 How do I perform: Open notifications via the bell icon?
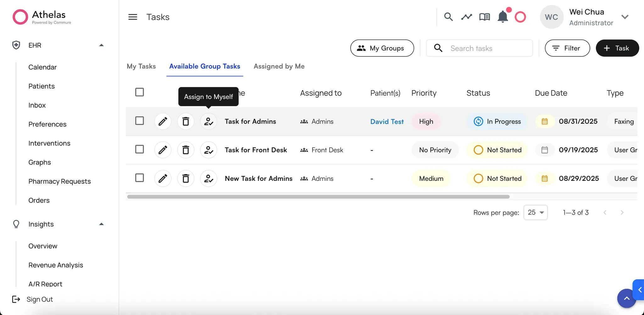[x=502, y=17]
